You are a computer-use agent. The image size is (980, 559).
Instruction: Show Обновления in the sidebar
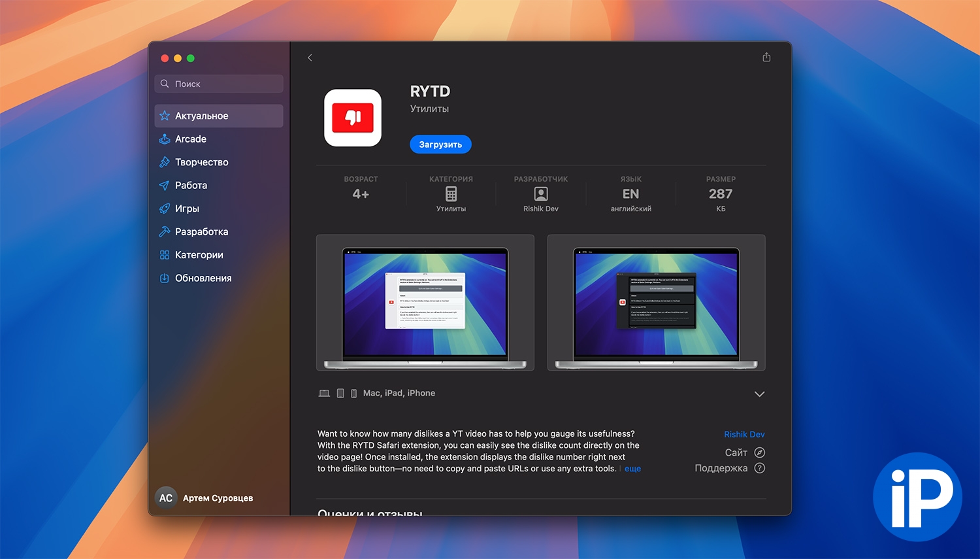219,278
